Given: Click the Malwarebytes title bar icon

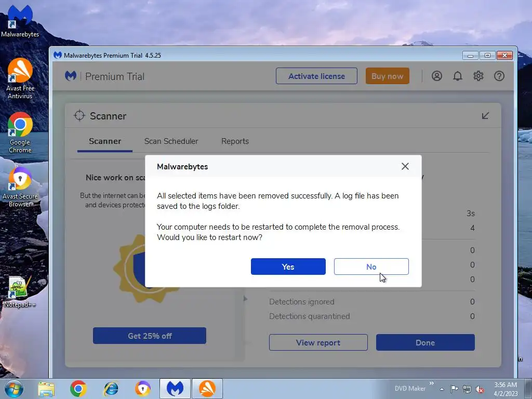Looking at the screenshot, I should tap(58, 55).
